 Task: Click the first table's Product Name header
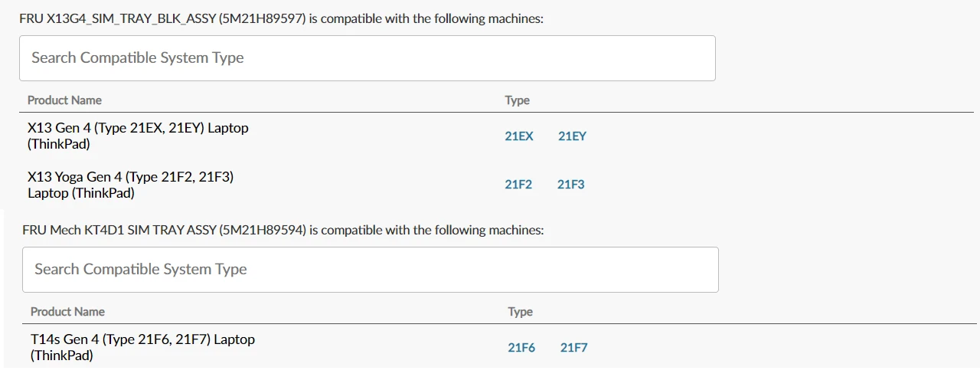[64, 100]
